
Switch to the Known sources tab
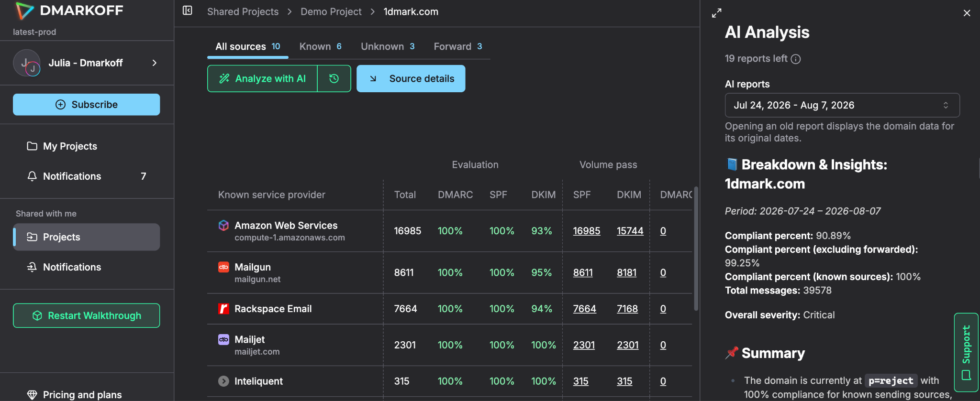point(320,46)
